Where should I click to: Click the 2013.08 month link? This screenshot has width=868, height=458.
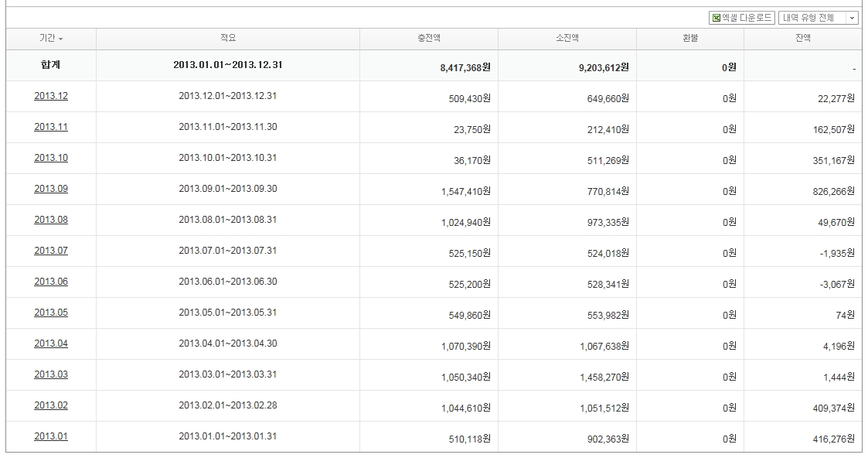tap(51, 220)
